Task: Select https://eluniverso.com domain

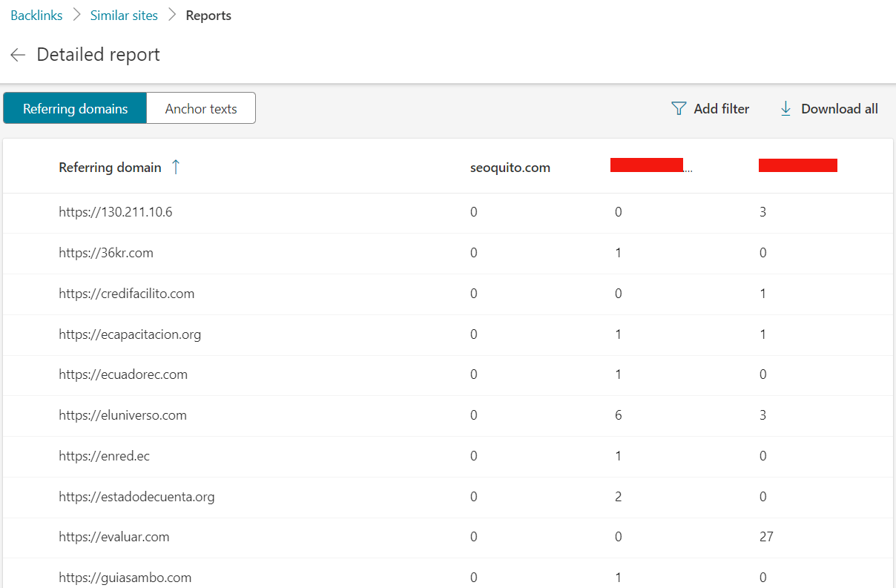Action: point(122,415)
